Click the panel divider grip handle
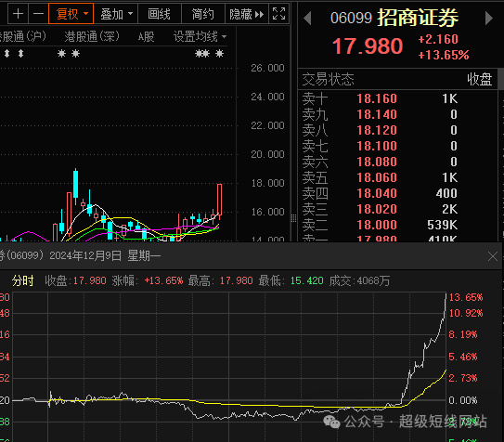The width and height of the screenshot is (504, 442). click(293, 218)
